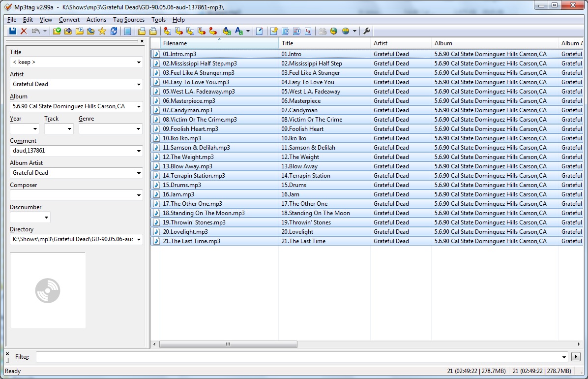Click the horizontal scrollbar thumb of file list
This screenshot has width=588, height=379.
click(x=228, y=344)
